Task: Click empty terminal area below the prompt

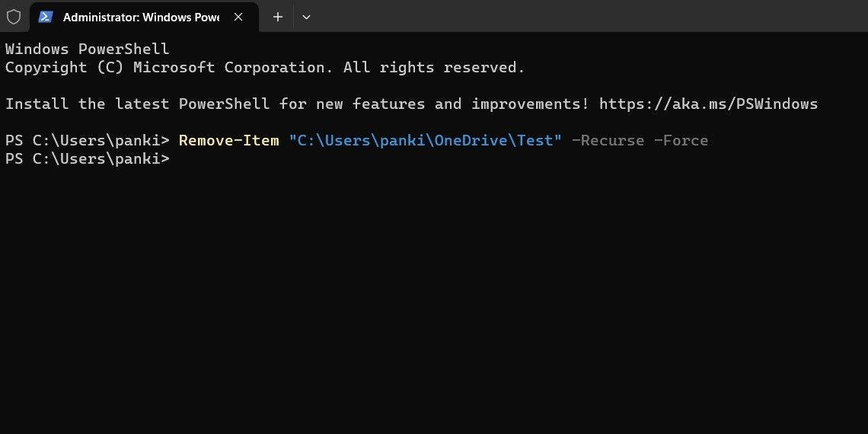Action: [x=434, y=305]
